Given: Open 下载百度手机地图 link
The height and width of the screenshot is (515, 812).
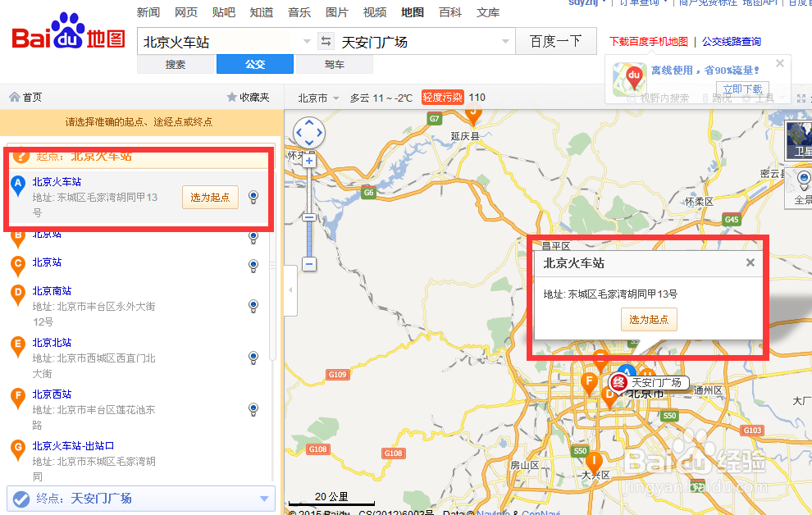Looking at the screenshot, I should pos(649,41).
